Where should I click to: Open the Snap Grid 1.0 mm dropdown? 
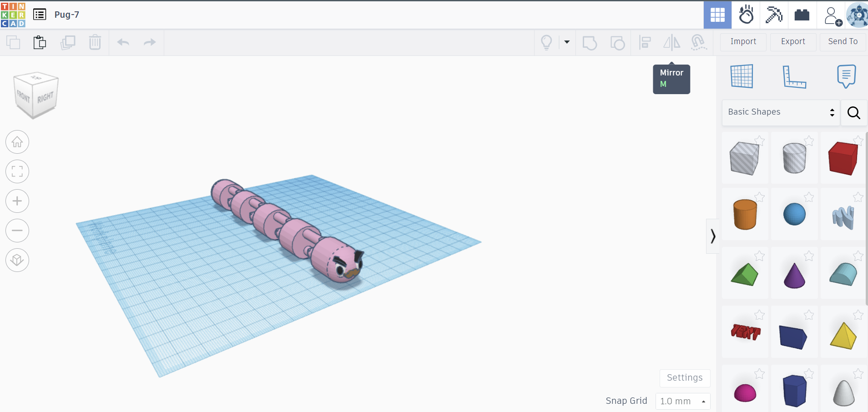tap(682, 401)
